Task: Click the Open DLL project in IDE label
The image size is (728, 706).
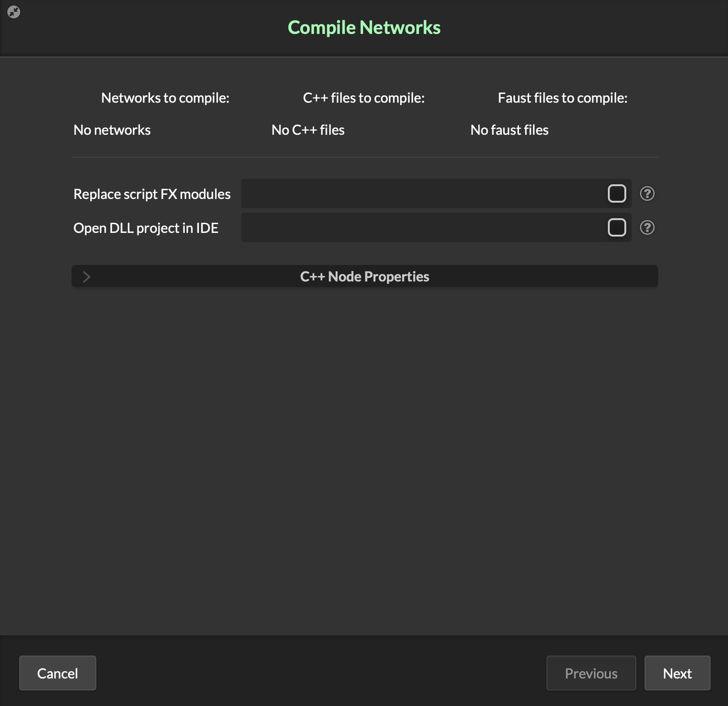Action: coord(146,228)
